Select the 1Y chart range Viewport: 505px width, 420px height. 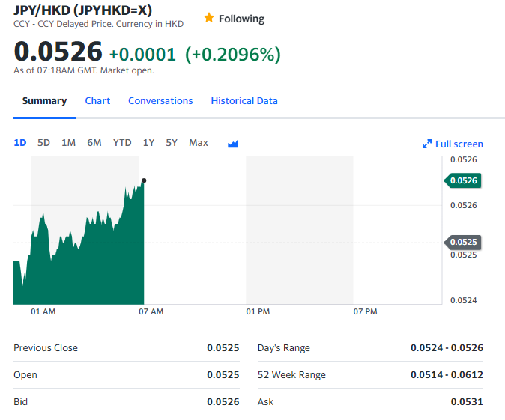148,143
